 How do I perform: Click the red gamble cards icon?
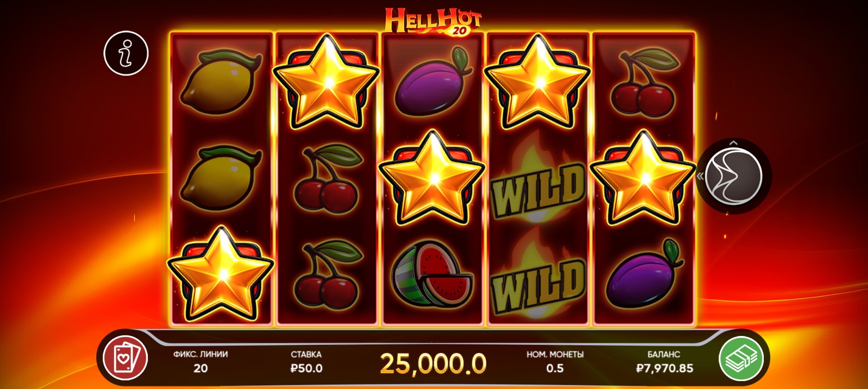click(x=125, y=358)
